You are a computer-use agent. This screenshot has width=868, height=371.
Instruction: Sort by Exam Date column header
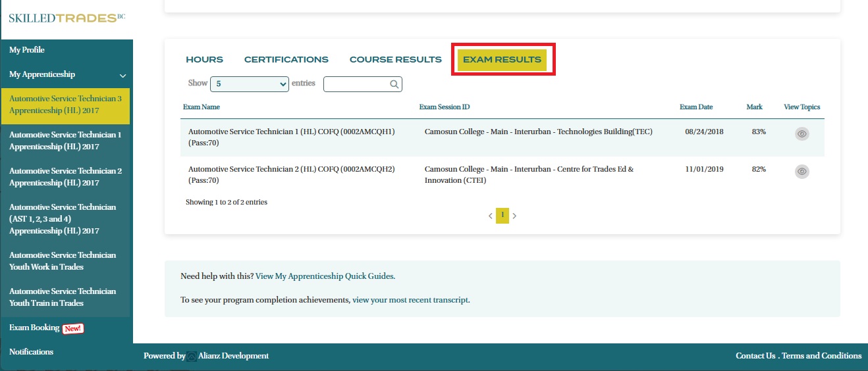695,107
